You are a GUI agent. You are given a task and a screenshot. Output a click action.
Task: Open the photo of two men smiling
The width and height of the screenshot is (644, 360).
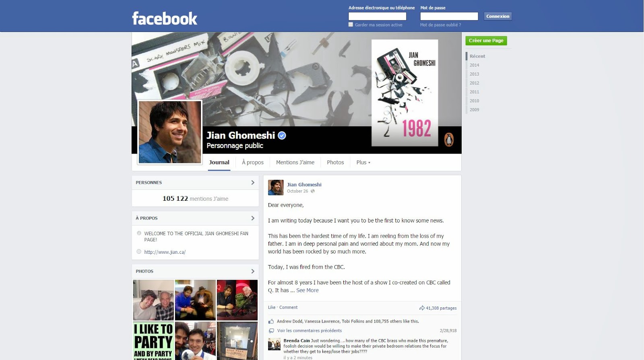coord(153,300)
